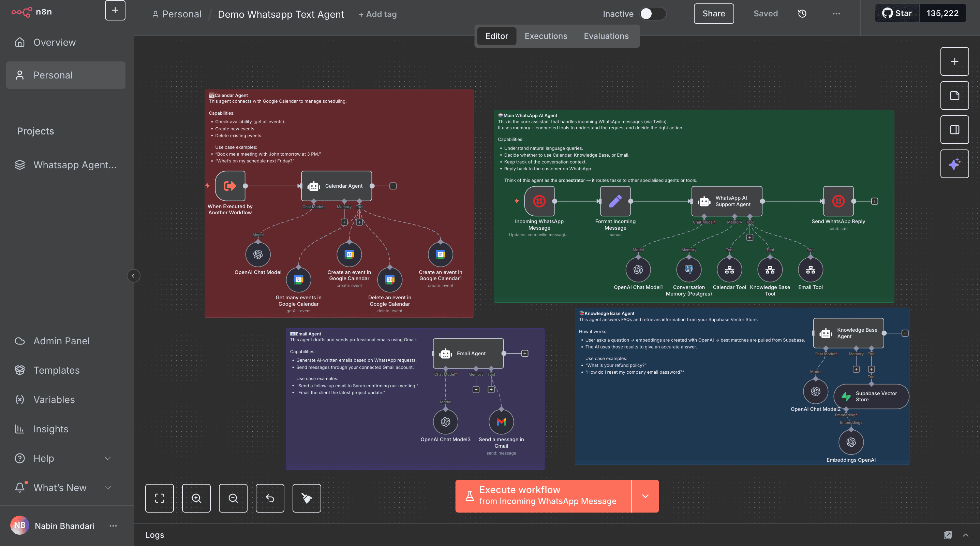Zoom in the canvas
This screenshot has width=980, height=546.
[196, 498]
